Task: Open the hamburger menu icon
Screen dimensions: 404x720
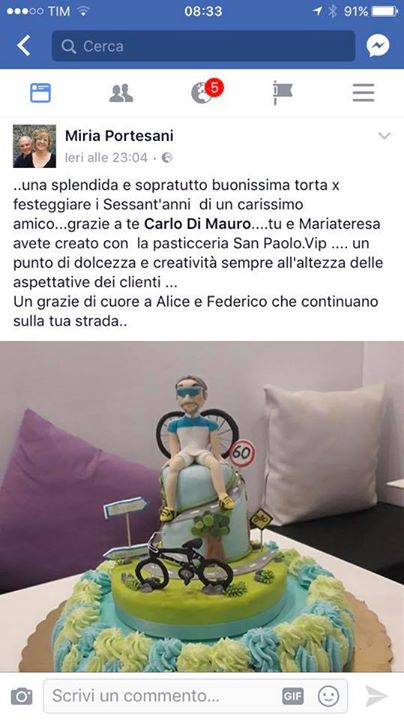Action: point(364,93)
